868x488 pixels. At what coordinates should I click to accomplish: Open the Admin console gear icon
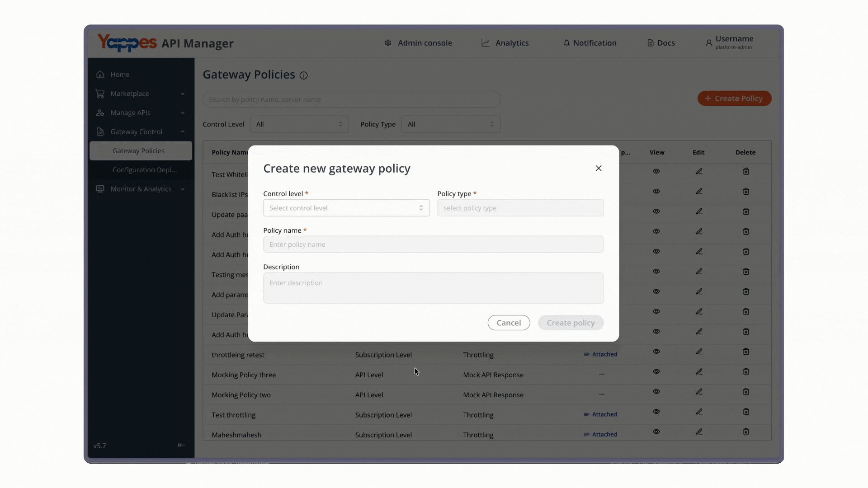tap(388, 43)
